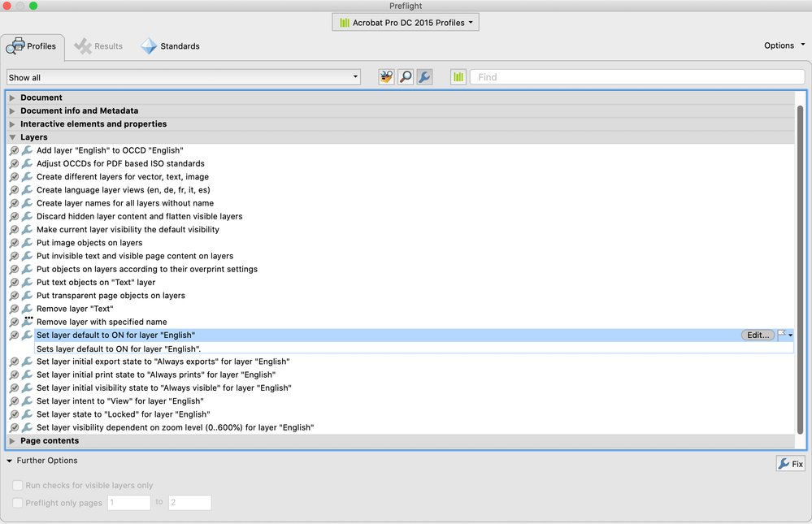The width and height of the screenshot is (812, 524).
Task: Click check marker icon beside Set layer visibility dependent on zoom
Action: point(14,427)
